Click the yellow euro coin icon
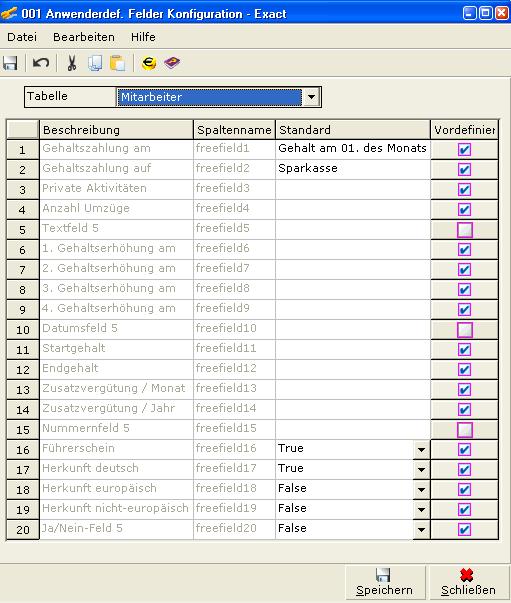The image size is (511, 603). click(149, 63)
